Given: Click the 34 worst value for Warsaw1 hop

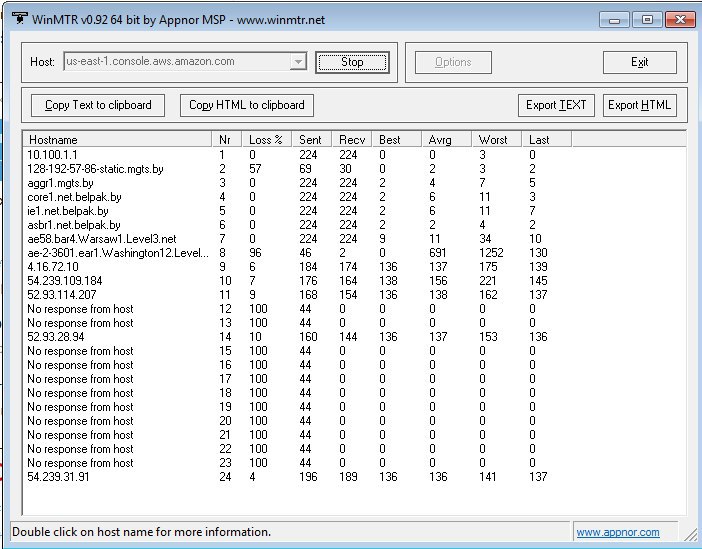Looking at the screenshot, I should click(485, 239).
